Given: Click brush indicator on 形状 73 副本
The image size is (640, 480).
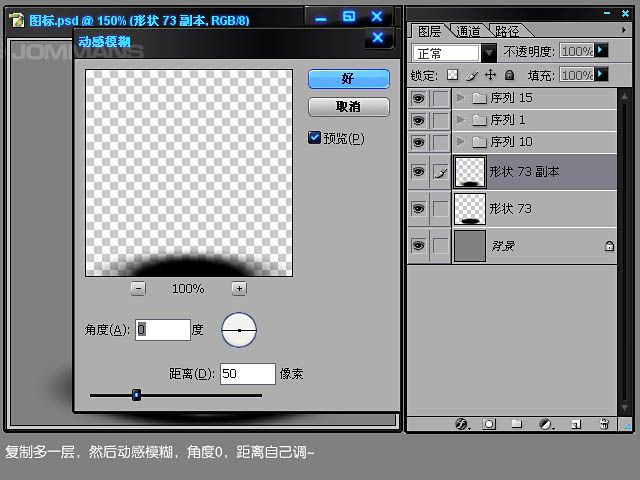Looking at the screenshot, I should [440, 172].
